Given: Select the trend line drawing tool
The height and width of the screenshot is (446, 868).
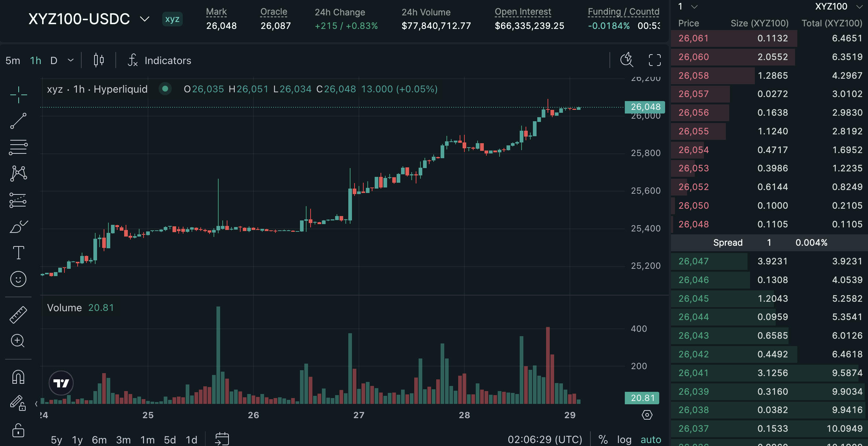Looking at the screenshot, I should pos(18,121).
